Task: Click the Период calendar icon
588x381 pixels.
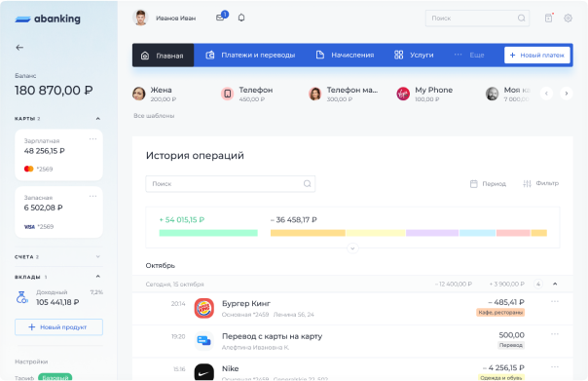Action: [x=474, y=183]
